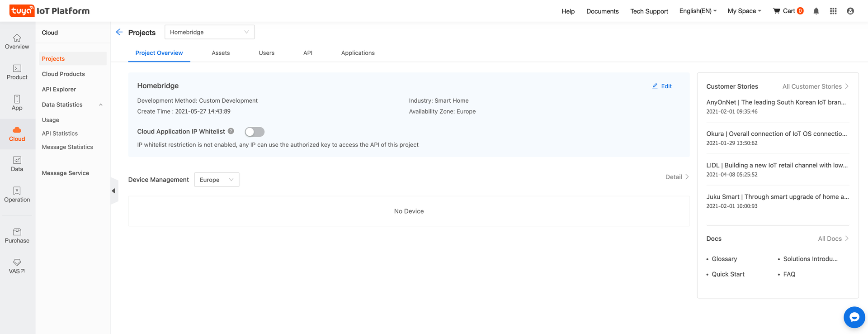Expand the English(EN) language dropdown
The image size is (868, 334).
pyautogui.click(x=698, y=11)
